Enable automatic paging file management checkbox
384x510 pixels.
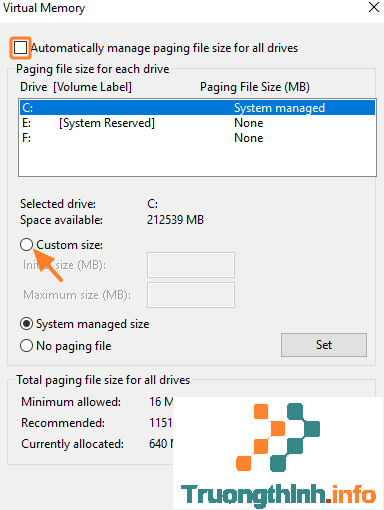tap(20, 48)
